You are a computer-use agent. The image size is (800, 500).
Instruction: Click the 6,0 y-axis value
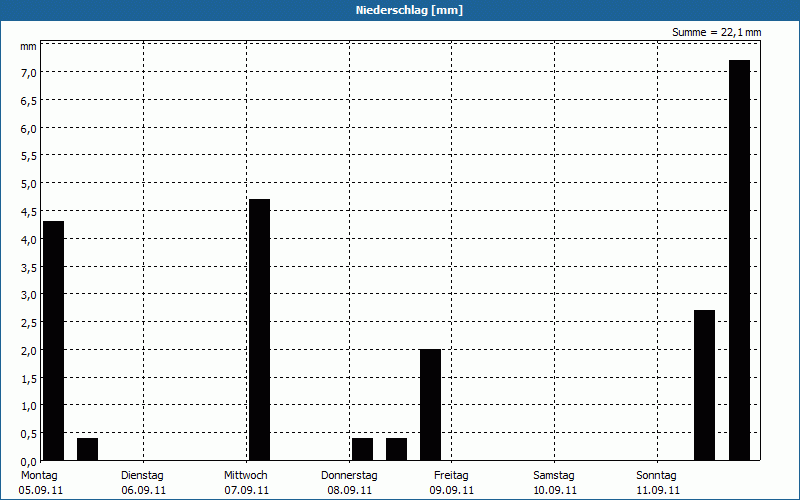coord(29,129)
